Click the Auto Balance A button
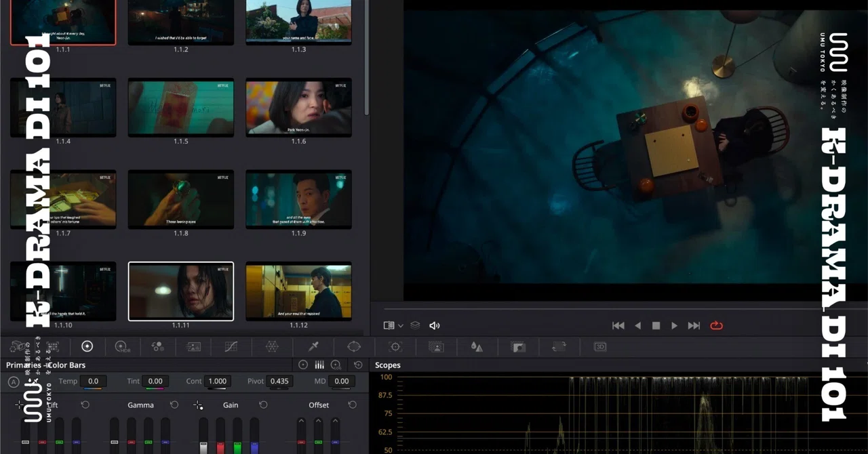The height and width of the screenshot is (454, 868). coord(14,381)
